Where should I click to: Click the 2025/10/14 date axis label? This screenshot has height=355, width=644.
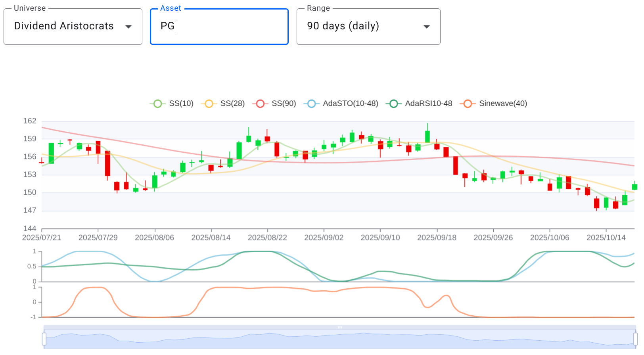tap(606, 238)
